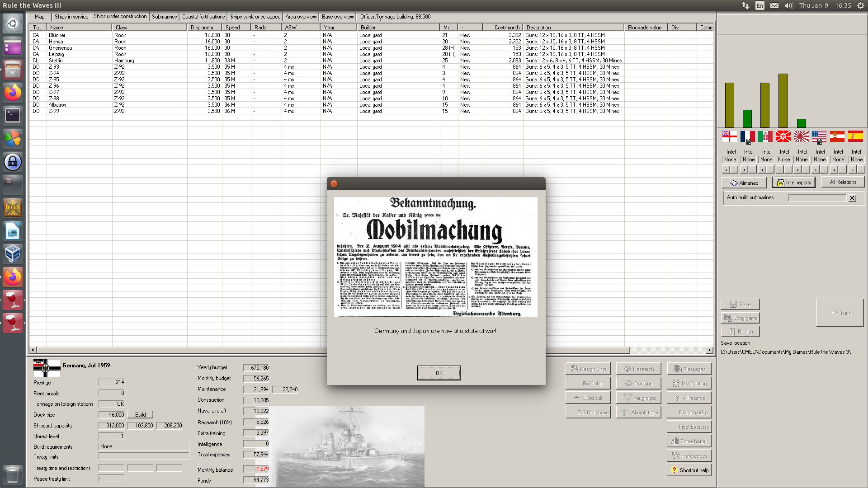Open the system power gear menu
Viewport: 868px width, 488px height.
tap(860, 5)
